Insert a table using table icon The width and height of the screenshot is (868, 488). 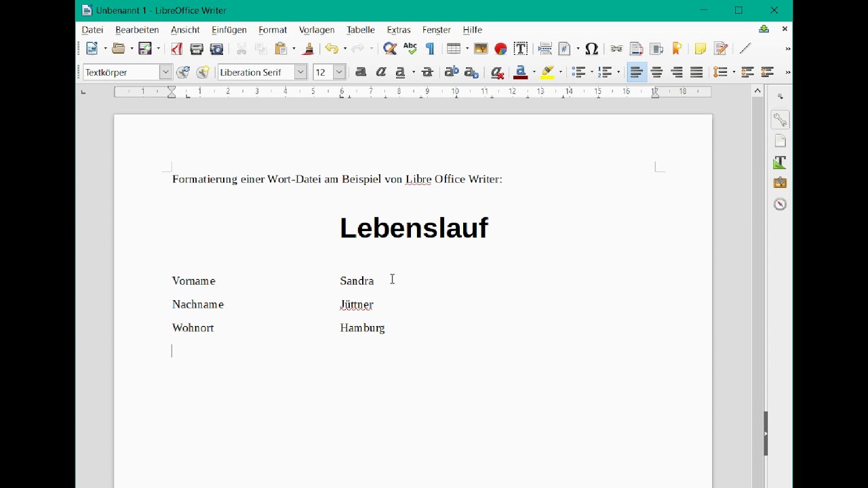click(454, 49)
